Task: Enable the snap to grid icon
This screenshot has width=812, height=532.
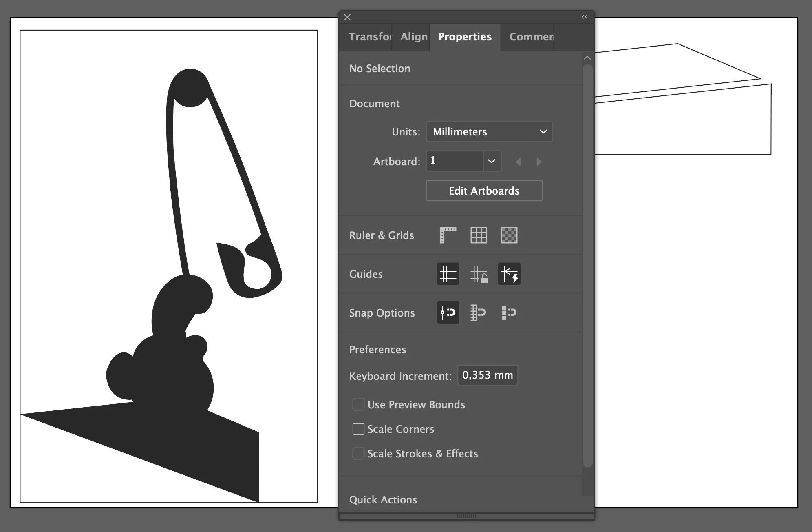Action: click(479, 313)
